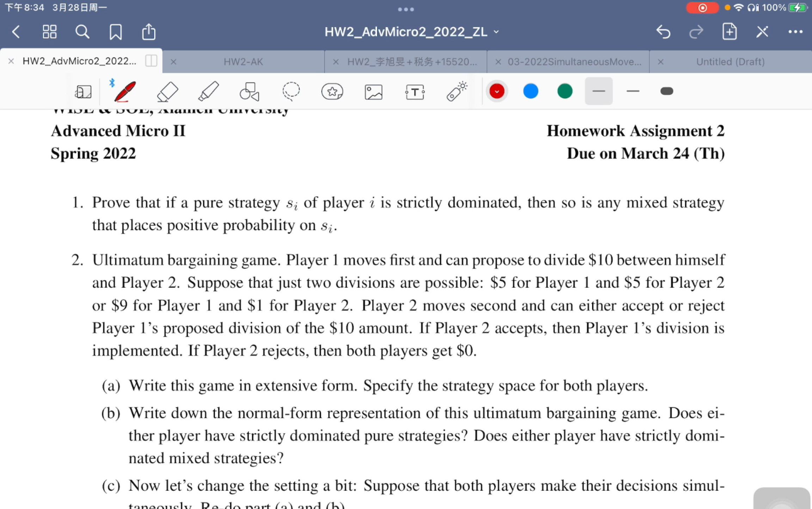Tap the floating overlay at bottom right
812x509 pixels.
tap(782, 498)
